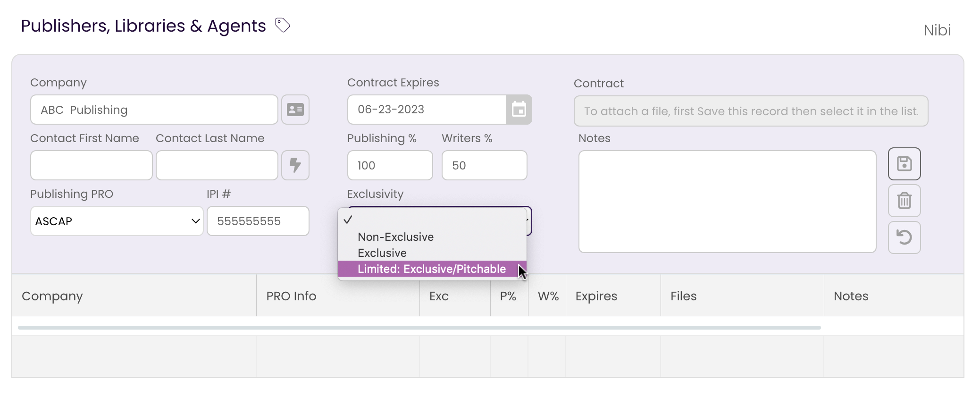Click the horizontal scrollbar under the table header
Image resolution: width=980 pixels, height=399 pixels.
tap(419, 328)
